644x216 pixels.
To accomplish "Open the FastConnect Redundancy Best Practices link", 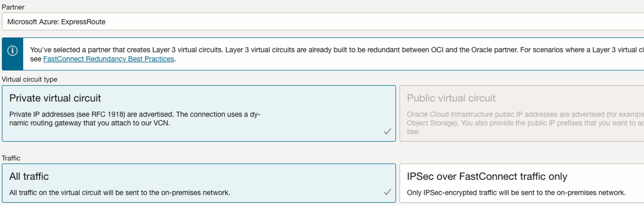I will tap(108, 59).
